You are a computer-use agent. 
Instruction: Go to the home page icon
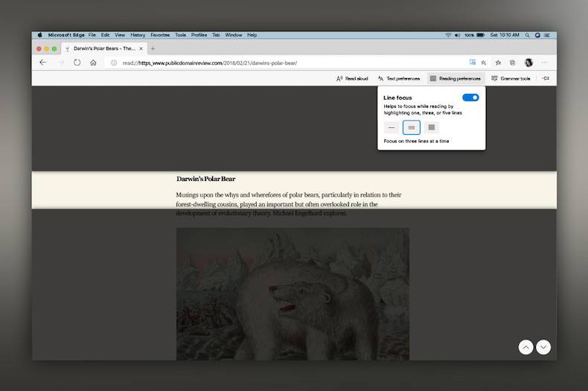point(93,63)
